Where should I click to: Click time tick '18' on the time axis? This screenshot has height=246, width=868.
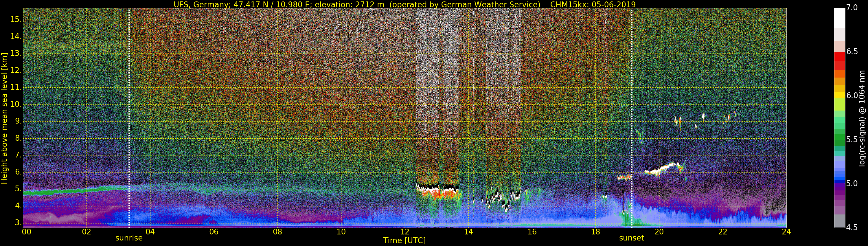(x=595, y=232)
